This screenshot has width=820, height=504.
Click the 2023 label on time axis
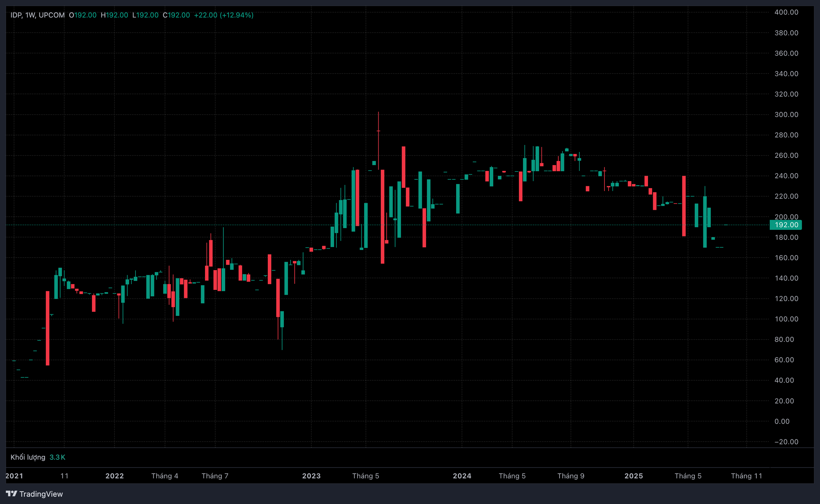311,476
